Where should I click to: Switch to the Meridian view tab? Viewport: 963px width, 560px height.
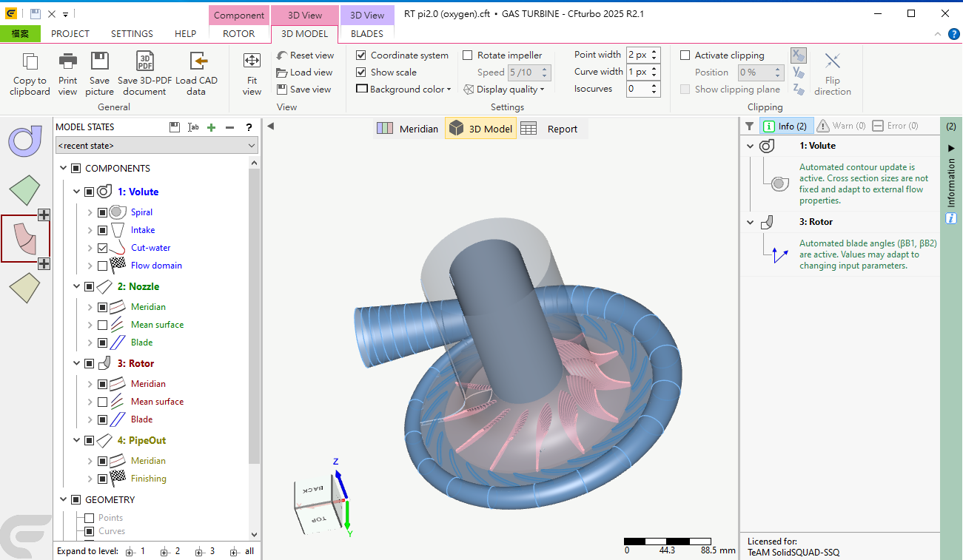(408, 129)
